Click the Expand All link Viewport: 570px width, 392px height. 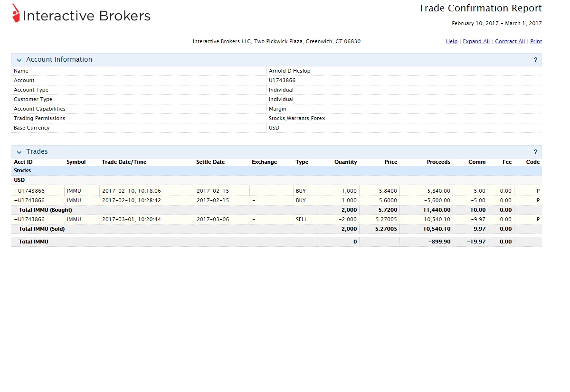[x=476, y=41]
